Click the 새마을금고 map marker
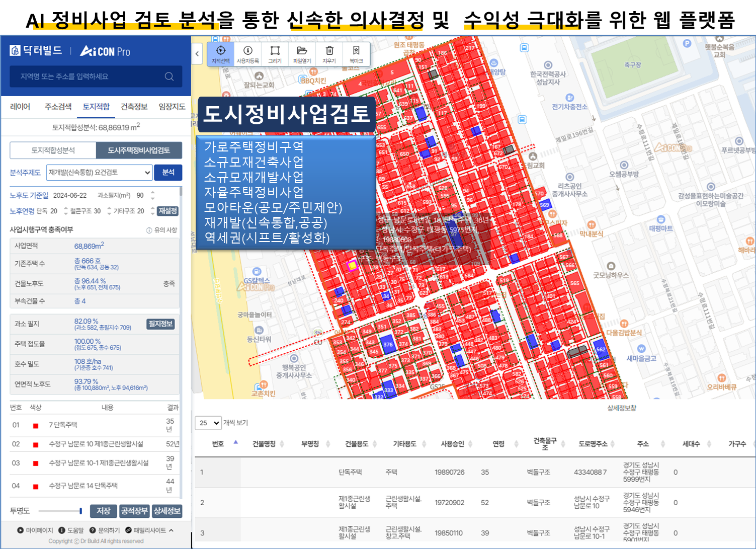The height and width of the screenshot is (549, 756). [x=641, y=349]
